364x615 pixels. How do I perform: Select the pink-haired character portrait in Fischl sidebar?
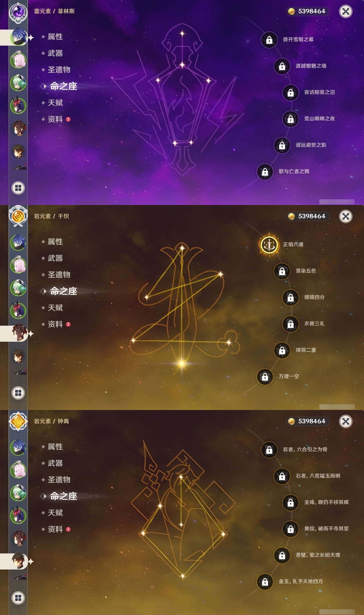point(18,60)
